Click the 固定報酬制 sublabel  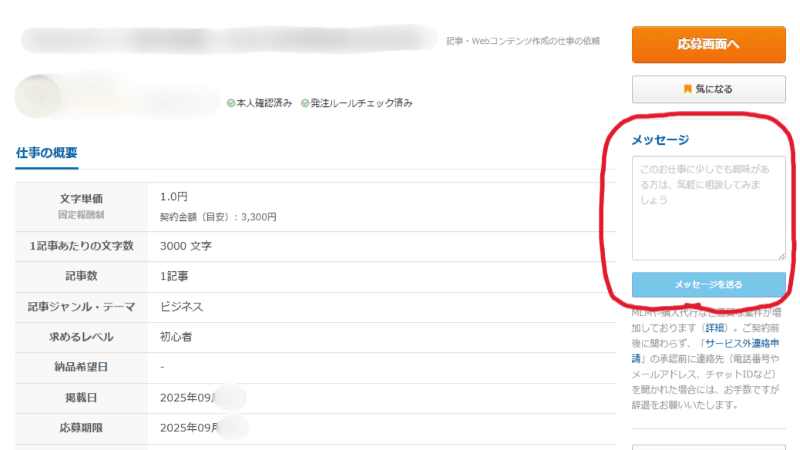pyautogui.click(x=81, y=215)
